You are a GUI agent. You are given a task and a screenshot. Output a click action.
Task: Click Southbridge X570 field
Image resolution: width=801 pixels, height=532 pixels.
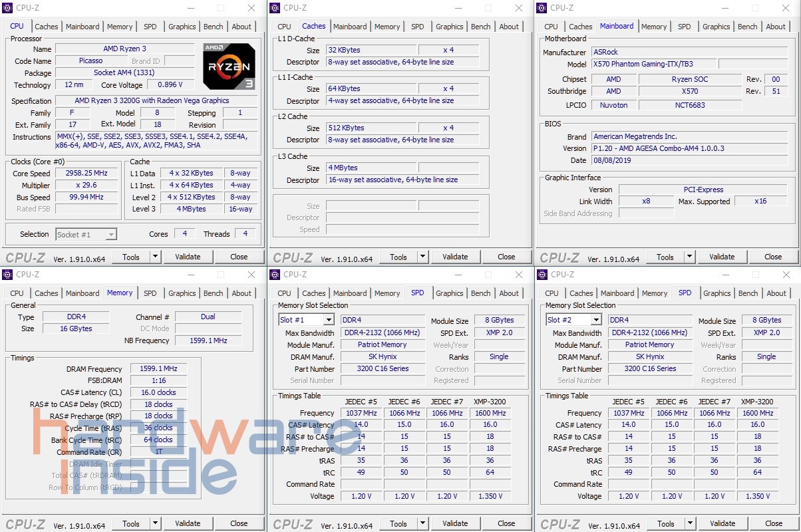[x=690, y=91]
